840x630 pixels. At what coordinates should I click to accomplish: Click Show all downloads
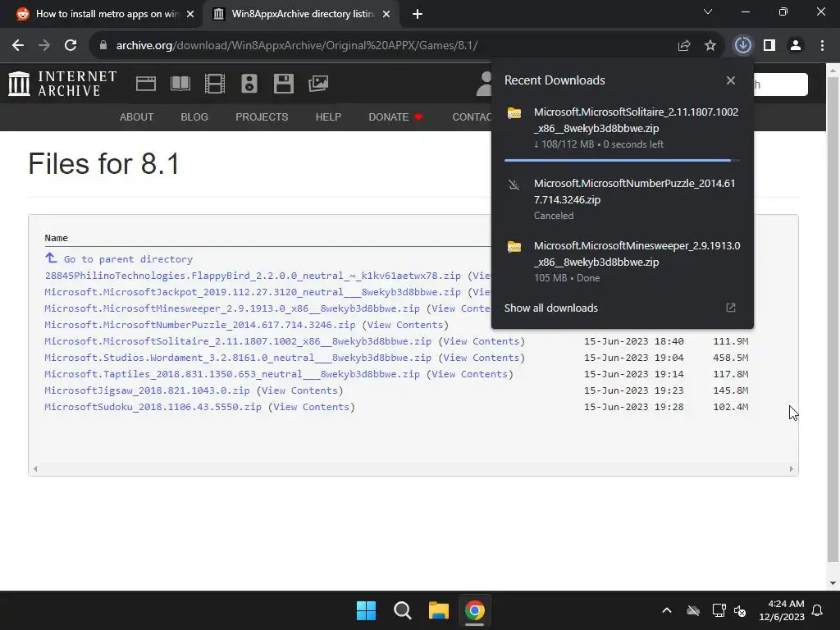[x=550, y=308]
